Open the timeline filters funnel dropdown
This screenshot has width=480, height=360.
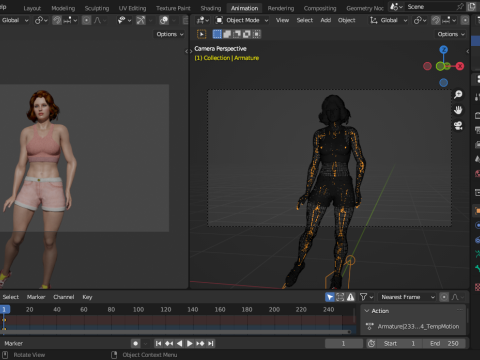click(366, 297)
